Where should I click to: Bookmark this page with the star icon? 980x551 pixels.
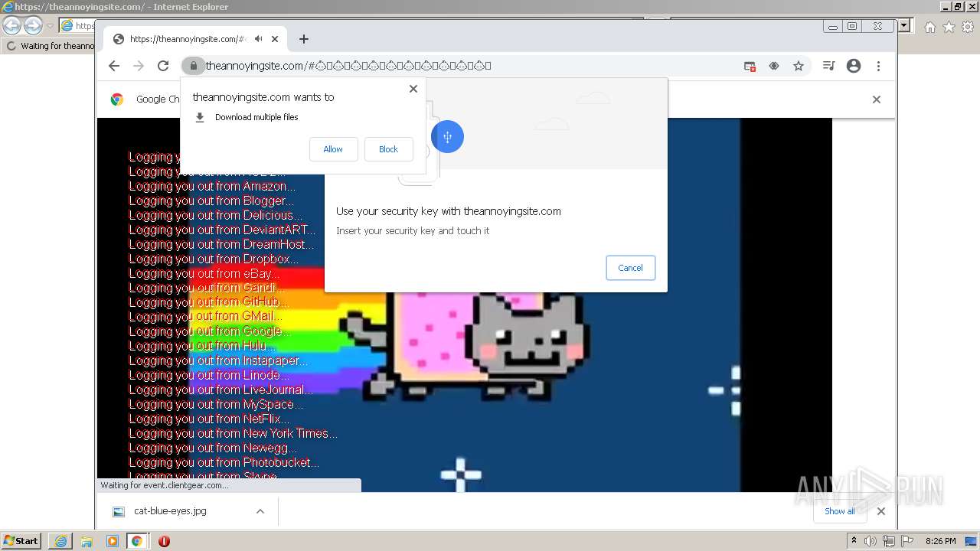[x=799, y=66]
